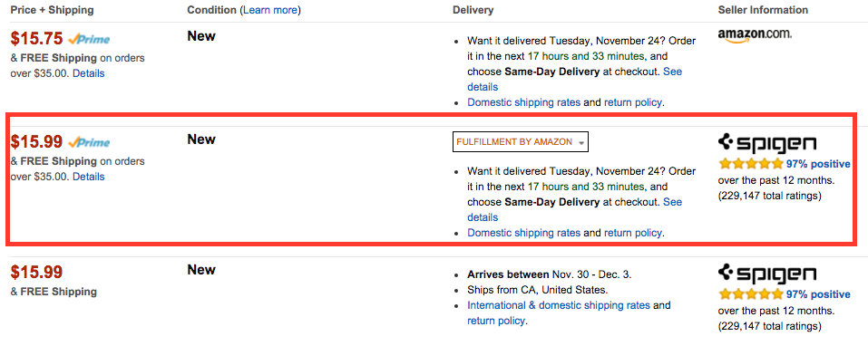The height and width of the screenshot is (346, 868).
Task: Open International & domestic shipping rates link
Action: (x=559, y=305)
